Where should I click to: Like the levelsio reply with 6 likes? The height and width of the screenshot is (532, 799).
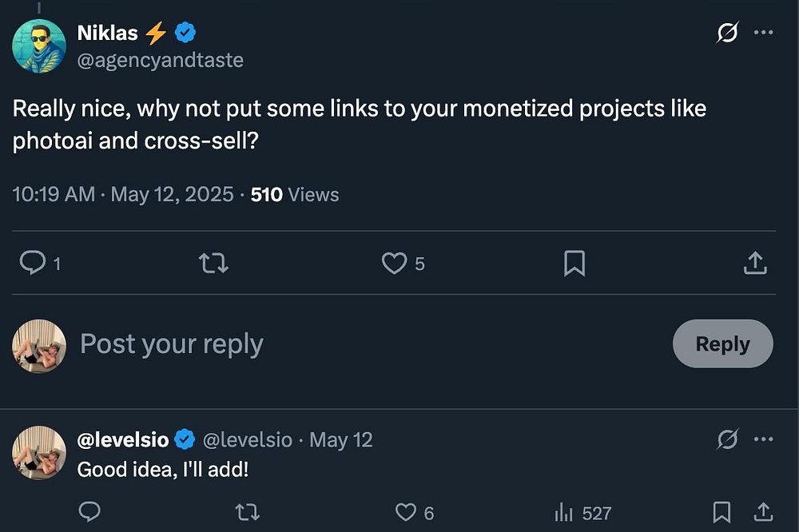click(406, 512)
